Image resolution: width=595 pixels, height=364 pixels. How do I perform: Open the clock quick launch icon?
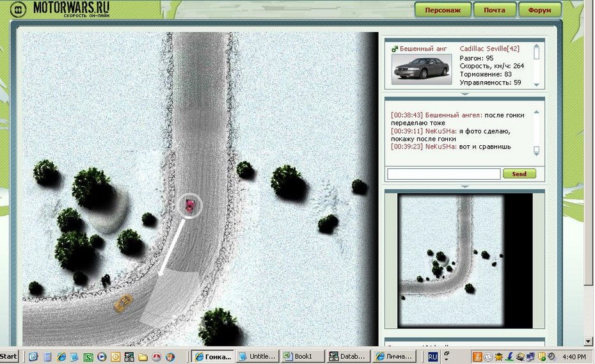(116, 357)
